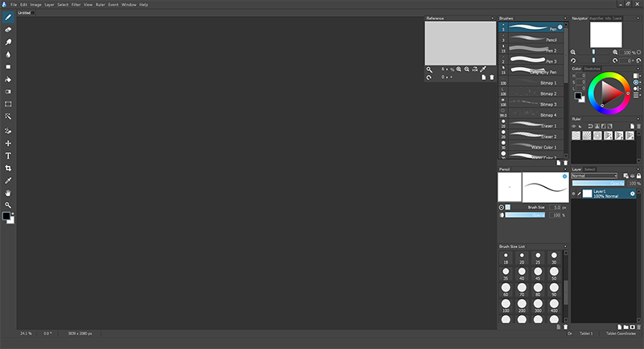Choose the Hand pan tool
644x349 pixels.
coord(8,193)
